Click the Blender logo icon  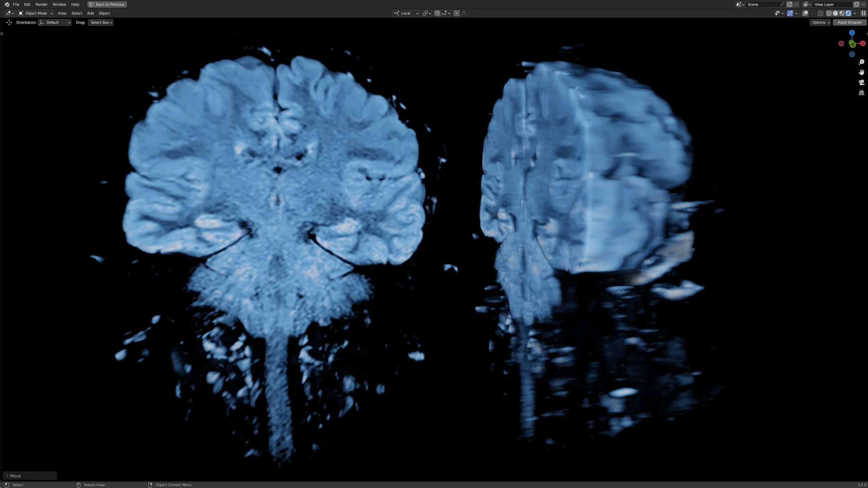click(x=7, y=4)
